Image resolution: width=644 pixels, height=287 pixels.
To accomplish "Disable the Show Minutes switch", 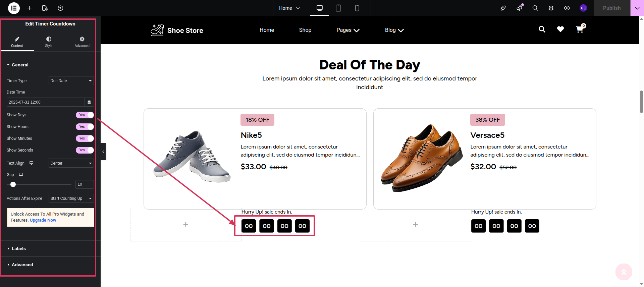I will [x=85, y=138].
